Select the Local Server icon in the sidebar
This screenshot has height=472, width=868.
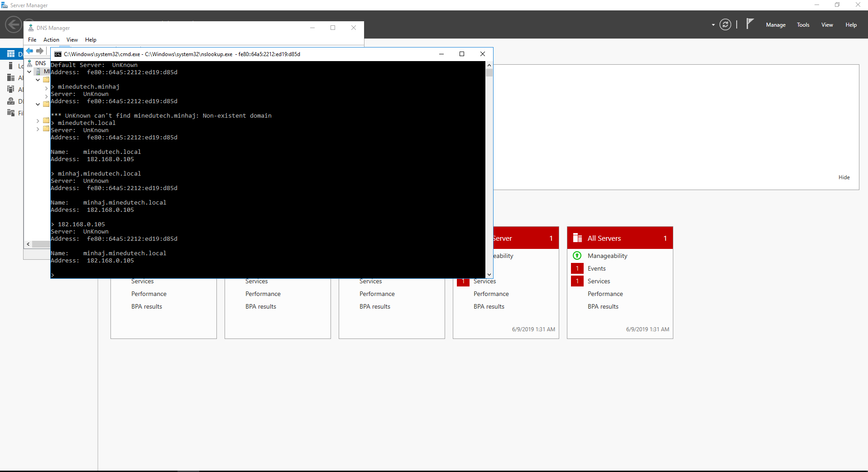(x=11, y=66)
